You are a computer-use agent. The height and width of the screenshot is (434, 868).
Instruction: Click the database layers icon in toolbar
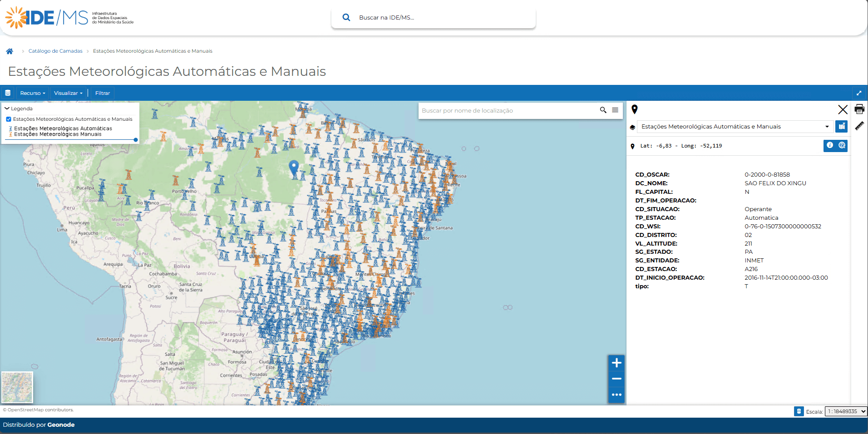point(8,93)
